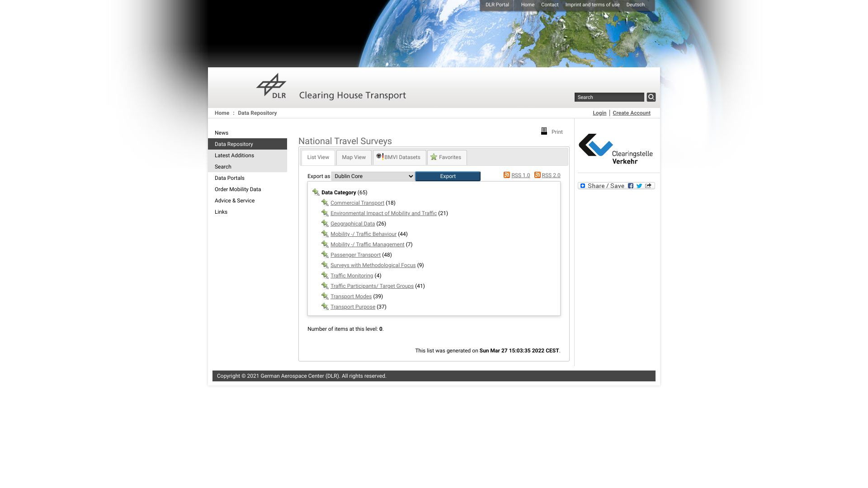868x488 pixels.
Task: Switch to the List View tab
Action: pyautogui.click(x=318, y=157)
